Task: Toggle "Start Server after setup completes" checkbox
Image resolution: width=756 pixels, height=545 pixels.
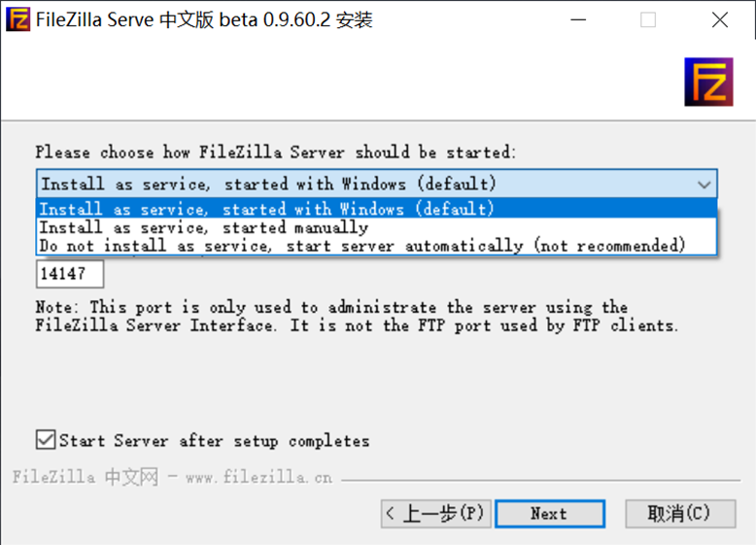Action: pos(46,440)
